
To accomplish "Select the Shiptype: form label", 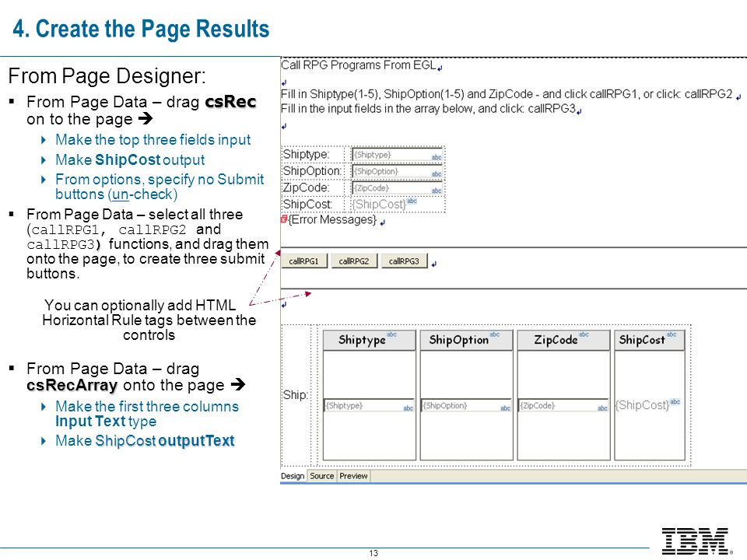I will (x=307, y=154).
